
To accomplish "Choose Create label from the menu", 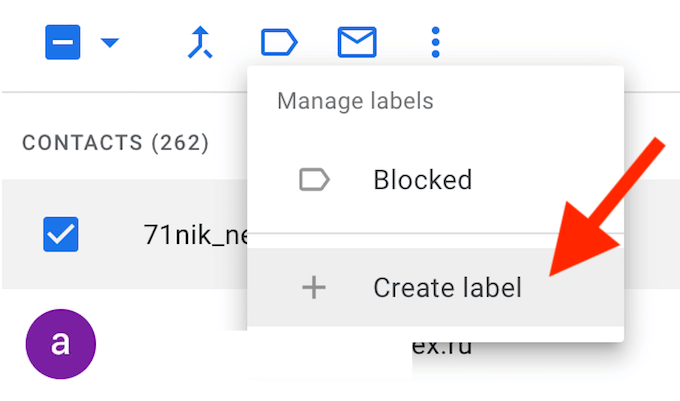I will pyautogui.click(x=447, y=288).
